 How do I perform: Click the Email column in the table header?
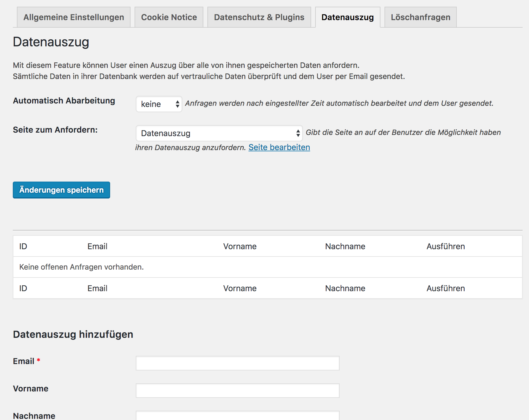click(x=97, y=246)
